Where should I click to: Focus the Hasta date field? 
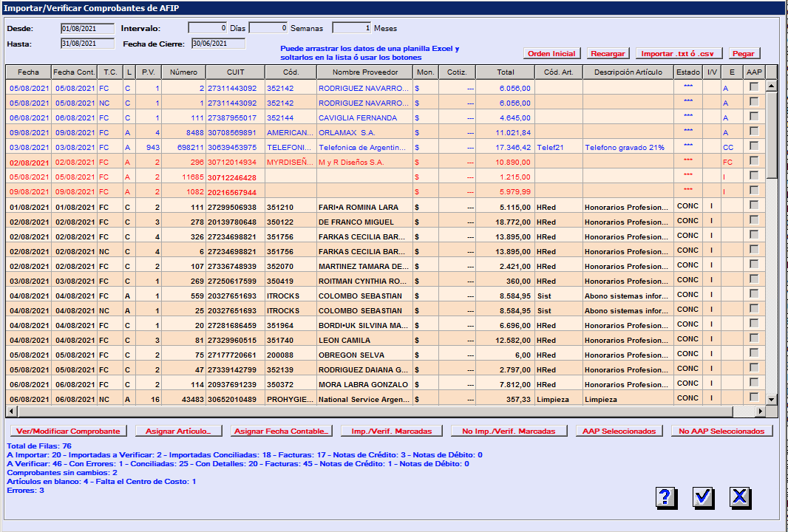(87, 44)
